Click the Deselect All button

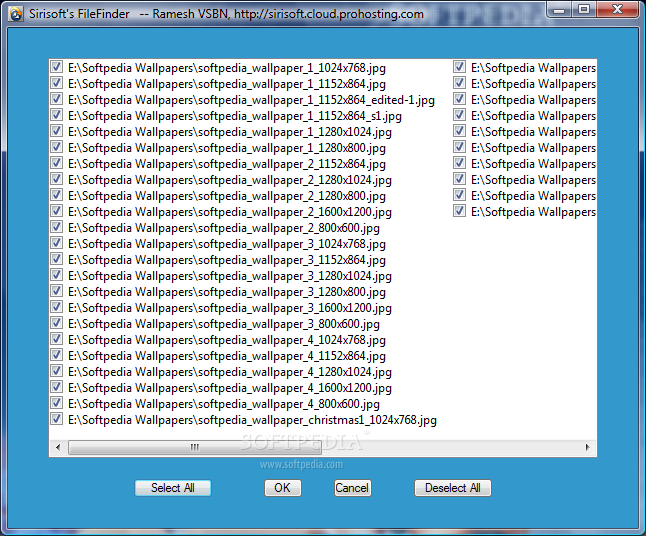tap(452, 488)
